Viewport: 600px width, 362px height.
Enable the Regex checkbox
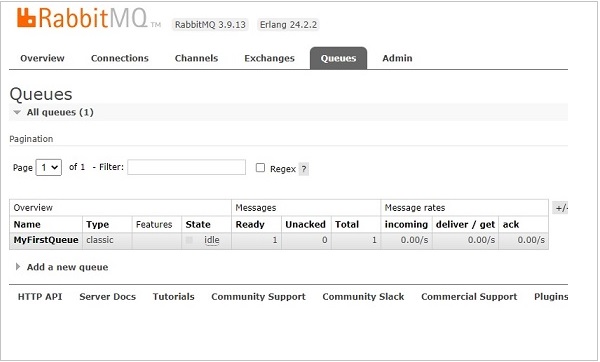[260, 168]
